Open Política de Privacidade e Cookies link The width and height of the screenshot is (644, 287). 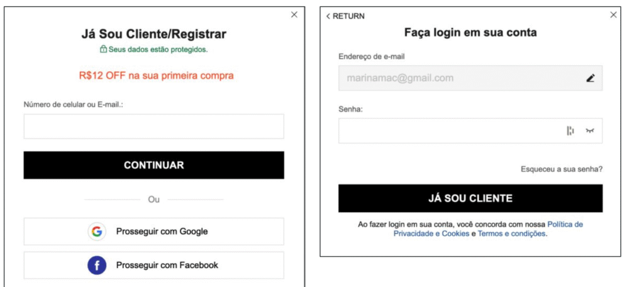point(488,229)
